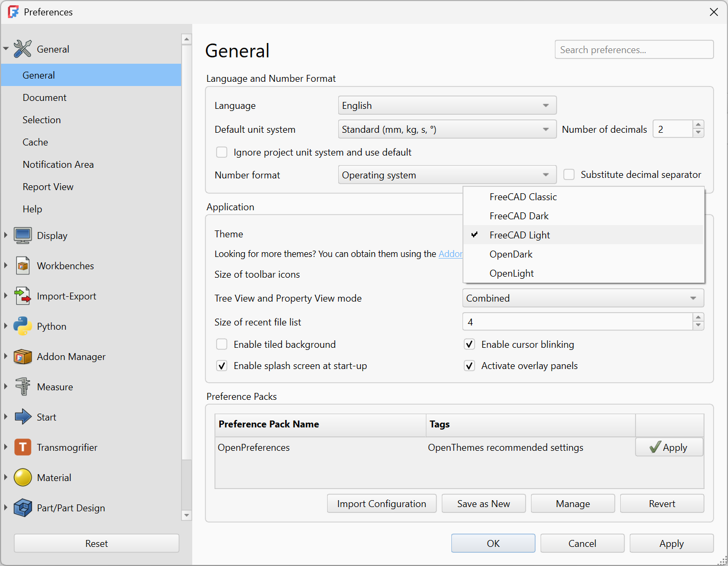Select FreeCAD Dark theme option

[x=584, y=216]
